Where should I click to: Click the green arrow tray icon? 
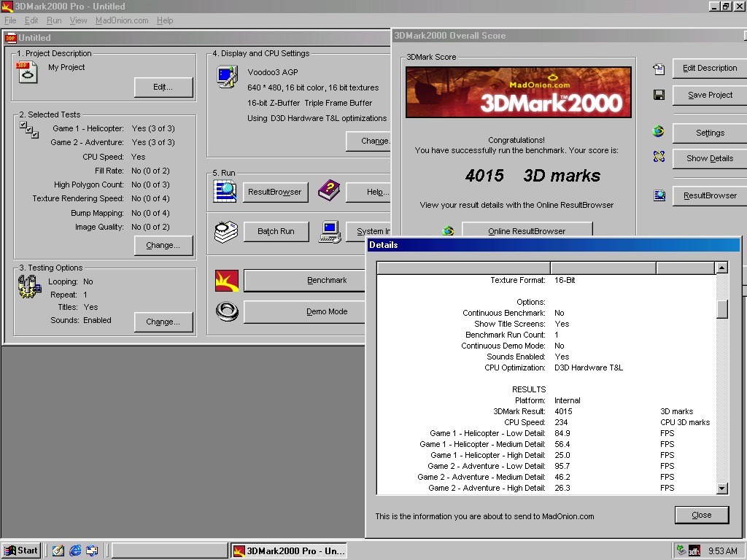pyautogui.click(x=681, y=551)
